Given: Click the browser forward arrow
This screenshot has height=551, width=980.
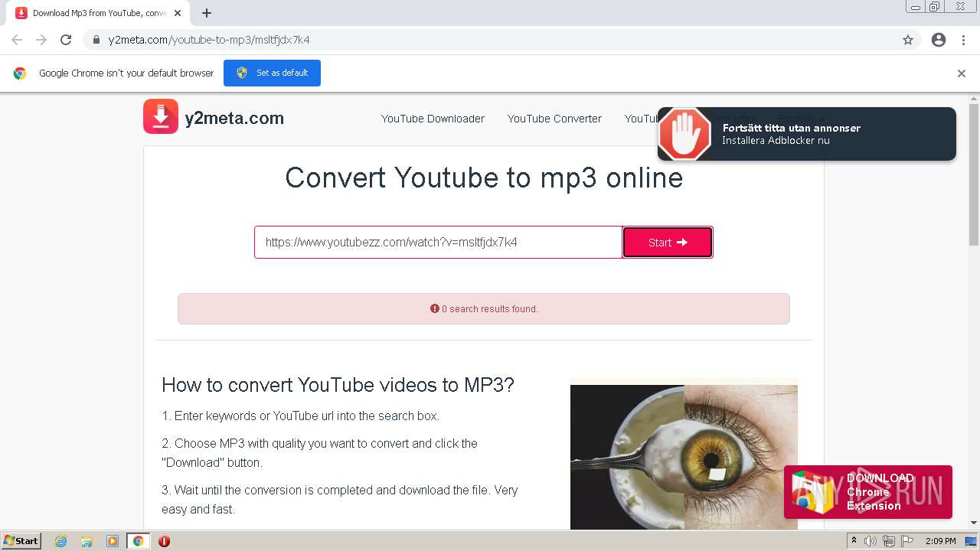Looking at the screenshot, I should [x=41, y=40].
